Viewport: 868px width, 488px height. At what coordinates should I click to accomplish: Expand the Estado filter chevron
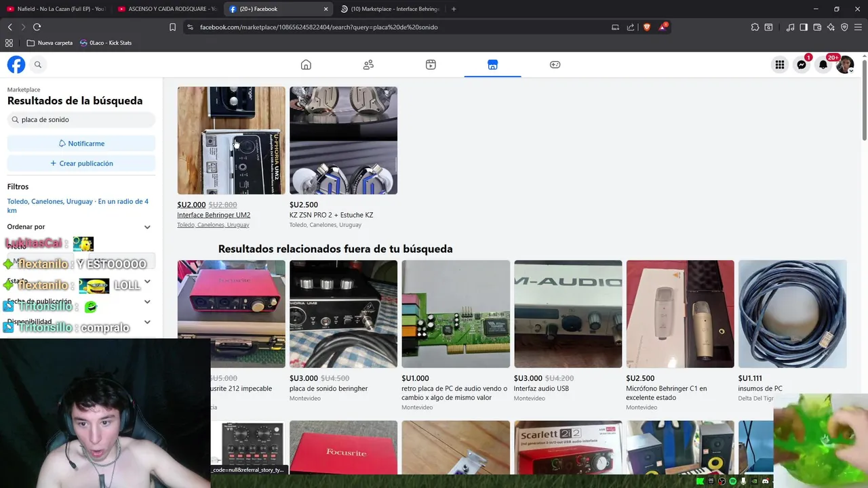tap(147, 281)
